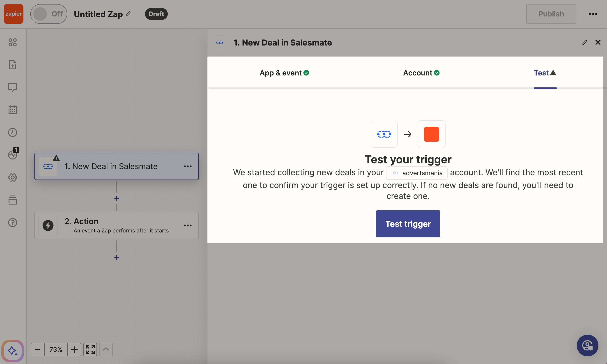
Task: Click the Zapier home logo
Action: pos(14,14)
